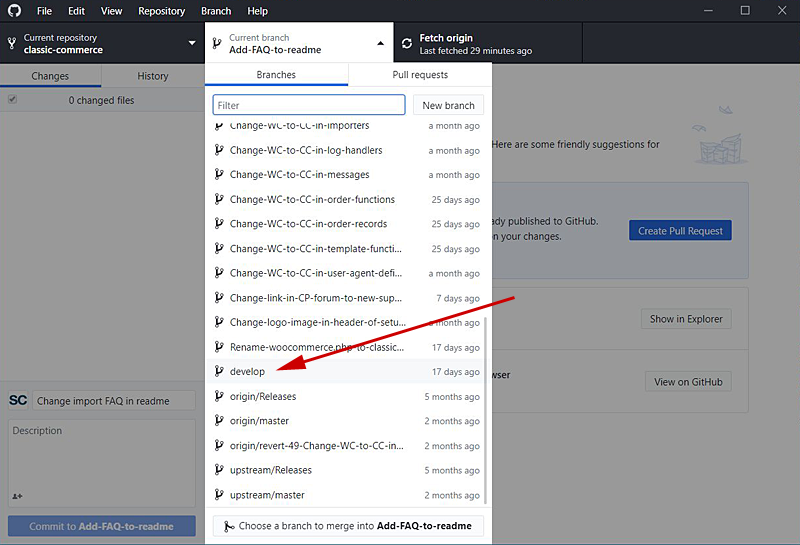Image resolution: width=800 pixels, height=545 pixels.
Task: Click Show in Explorer button
Action: (x=686, y=319)
